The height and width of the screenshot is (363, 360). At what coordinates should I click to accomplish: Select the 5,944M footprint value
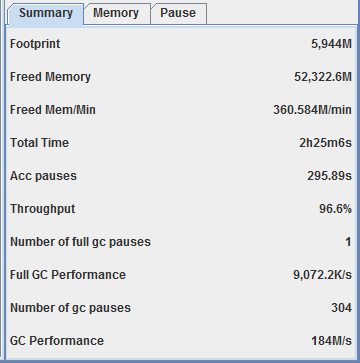pyautogui.click(x=331, y=44)
